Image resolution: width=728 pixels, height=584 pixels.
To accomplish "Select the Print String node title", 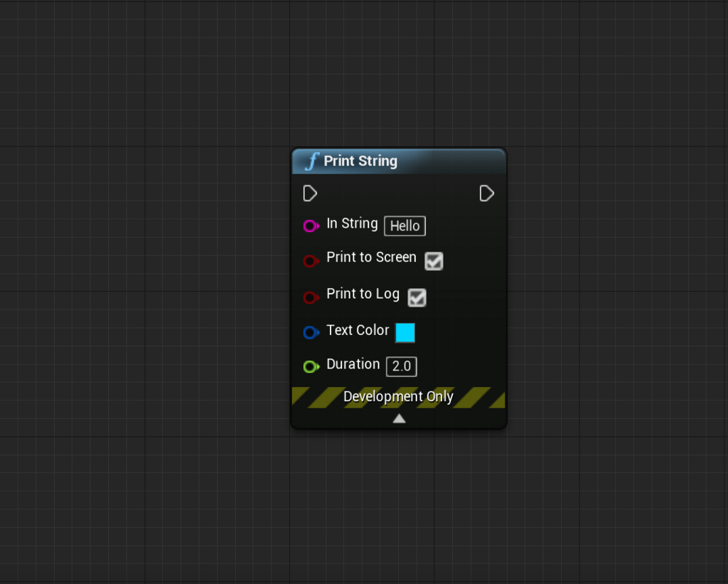I will [360, 161].
